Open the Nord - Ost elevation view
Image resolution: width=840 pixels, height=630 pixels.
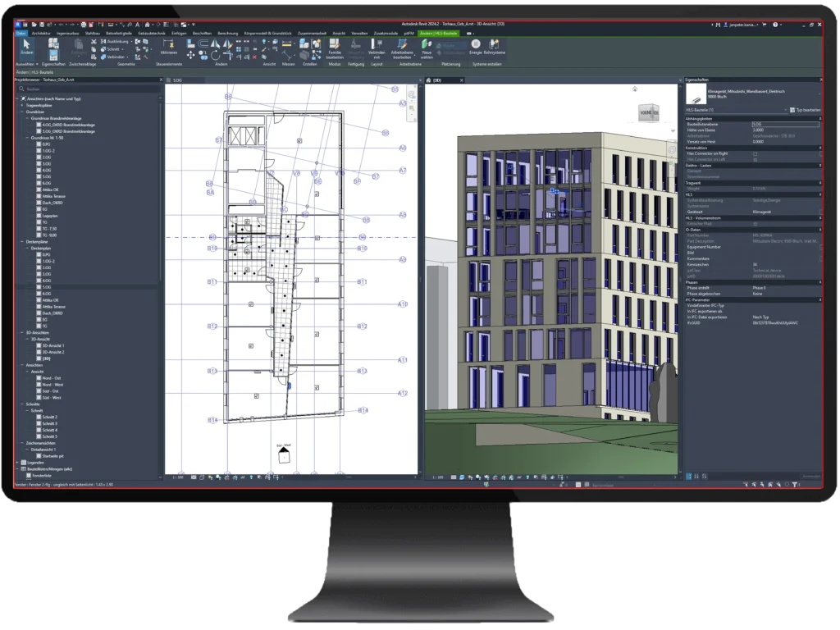tap(52, 377)
